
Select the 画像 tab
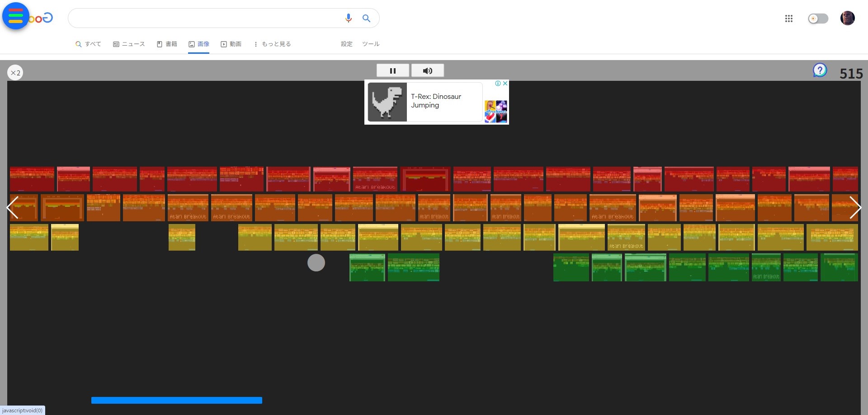(199, 44)
